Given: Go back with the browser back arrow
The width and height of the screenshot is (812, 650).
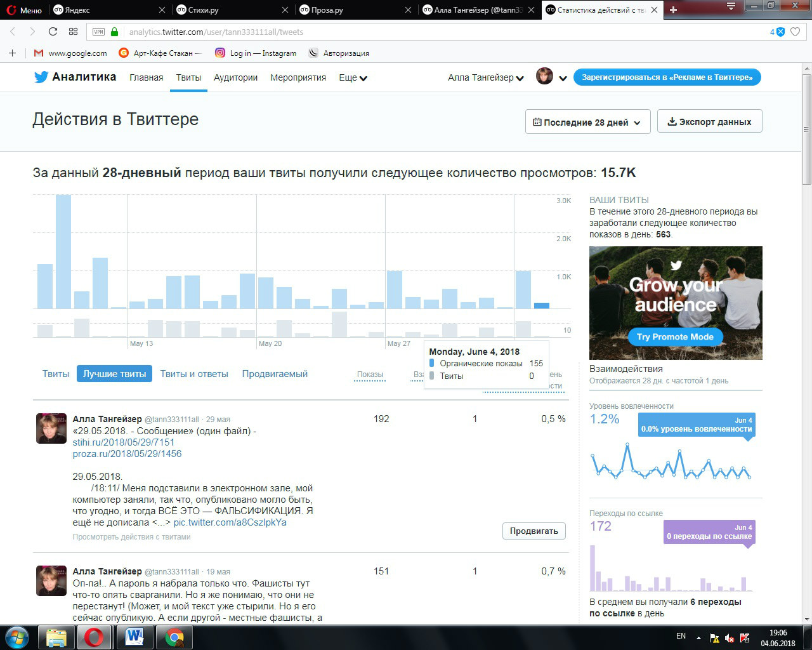Looking at the screenshot, I should coord(13,32).
